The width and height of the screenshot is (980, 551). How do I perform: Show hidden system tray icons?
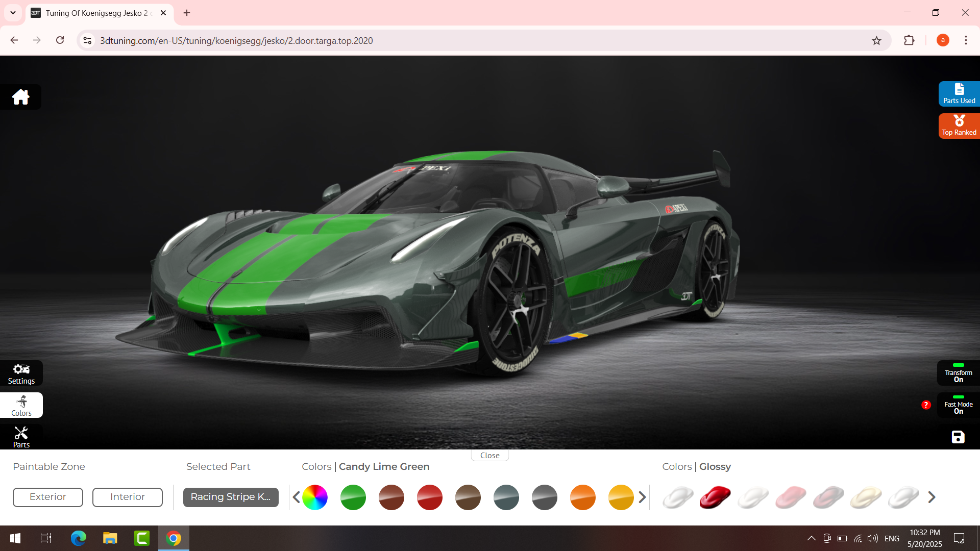(811, 538)
